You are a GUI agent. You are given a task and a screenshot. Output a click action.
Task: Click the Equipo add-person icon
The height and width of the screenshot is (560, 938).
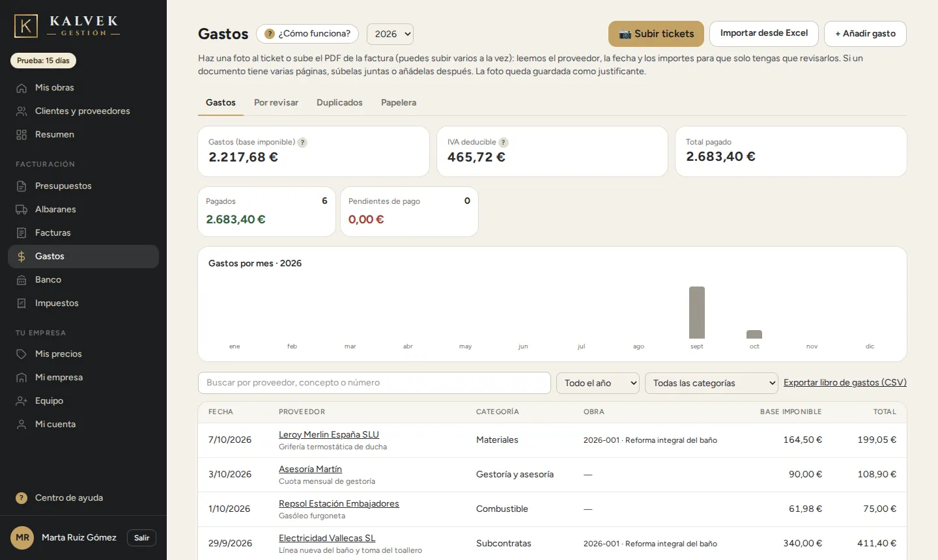[x=21, y=401]
